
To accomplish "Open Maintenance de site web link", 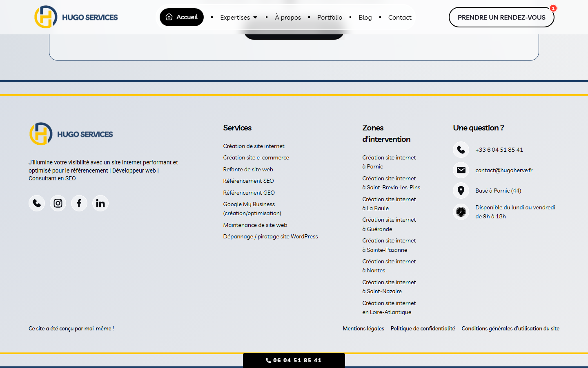I will (255, 225).
